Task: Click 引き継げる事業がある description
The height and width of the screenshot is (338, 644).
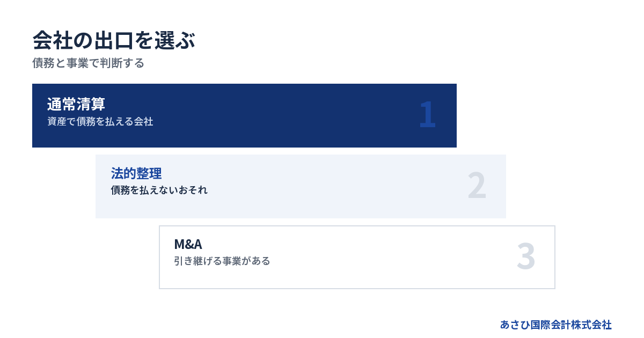Action: [x=222, y=261]
